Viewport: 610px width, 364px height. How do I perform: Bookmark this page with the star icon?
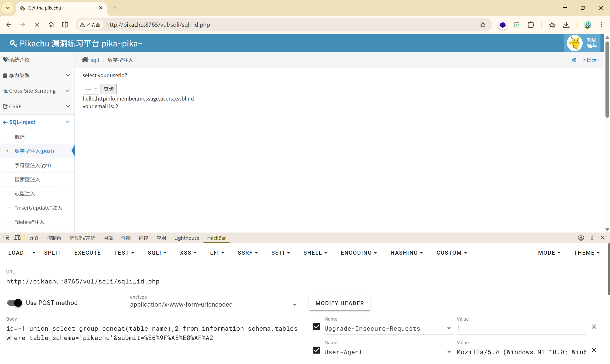pyautogui.click(x=483, y=25)
